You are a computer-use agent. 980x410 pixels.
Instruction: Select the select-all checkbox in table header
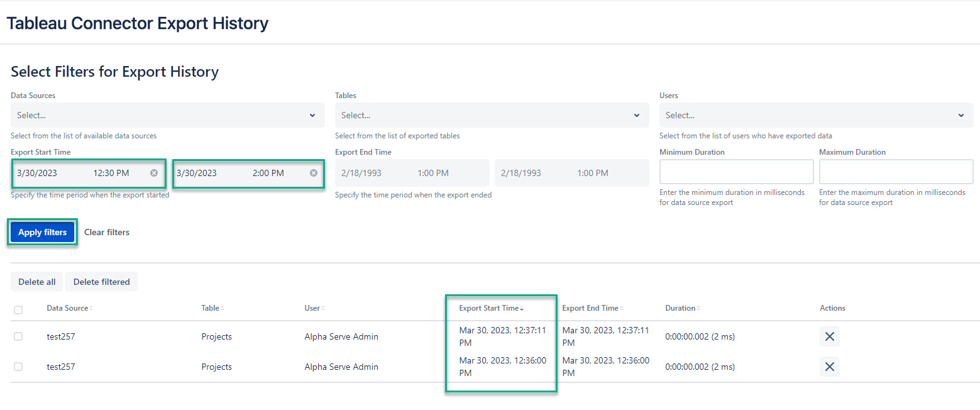click(x=18, y=309)
